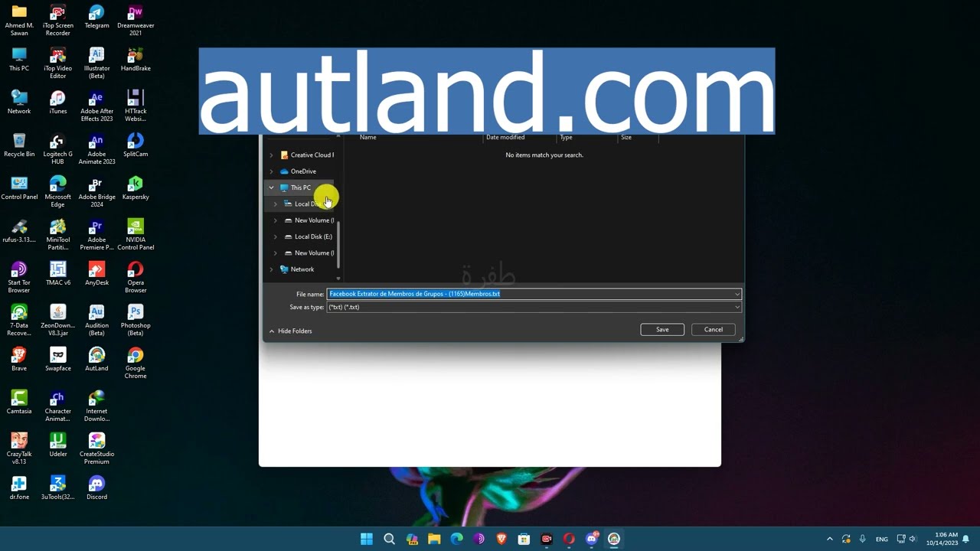Open the Windows Start menu
Screen dimensions: 980x551
[x=367, y=539]
